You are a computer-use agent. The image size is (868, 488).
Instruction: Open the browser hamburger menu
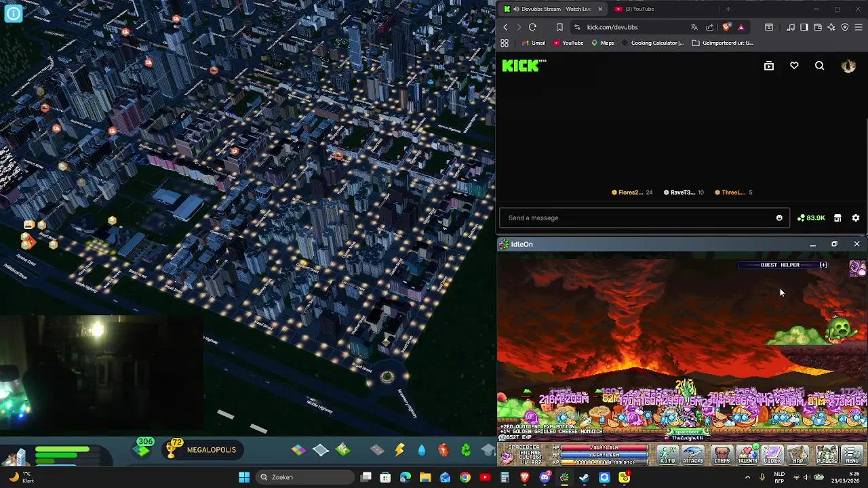coord(859,27)
